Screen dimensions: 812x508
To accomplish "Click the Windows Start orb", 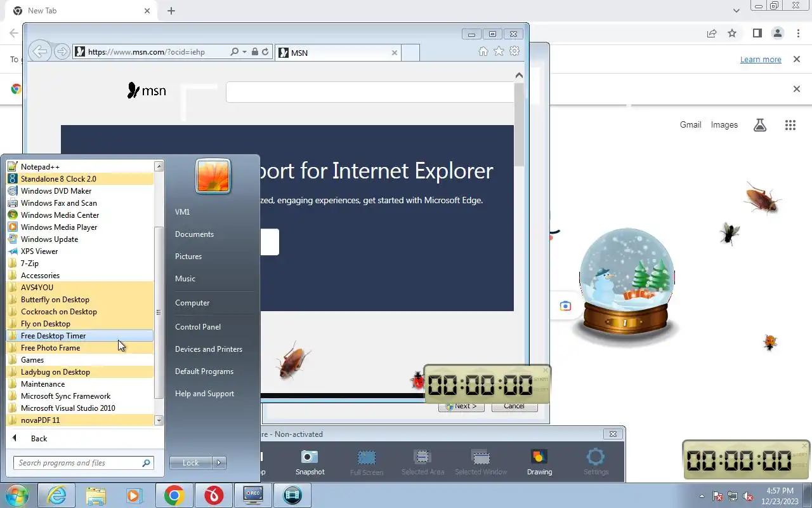I will (16, 495).
